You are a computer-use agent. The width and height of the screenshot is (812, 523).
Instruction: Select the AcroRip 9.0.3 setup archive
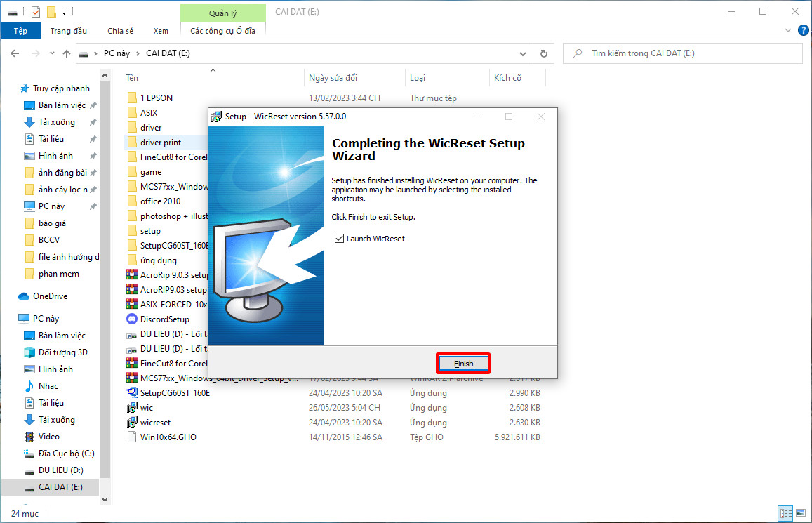[x=167, y=275]
